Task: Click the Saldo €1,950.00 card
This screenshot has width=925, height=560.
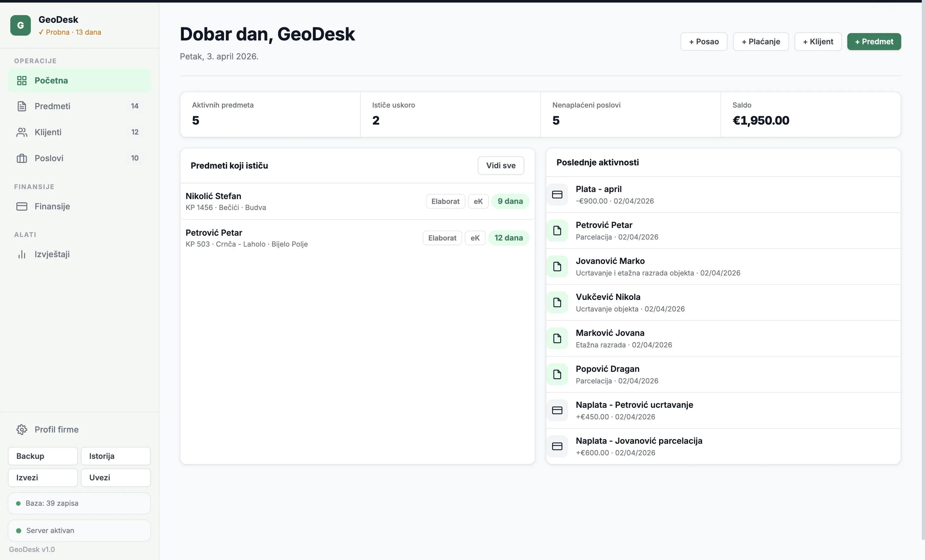Action: [811, 115]
